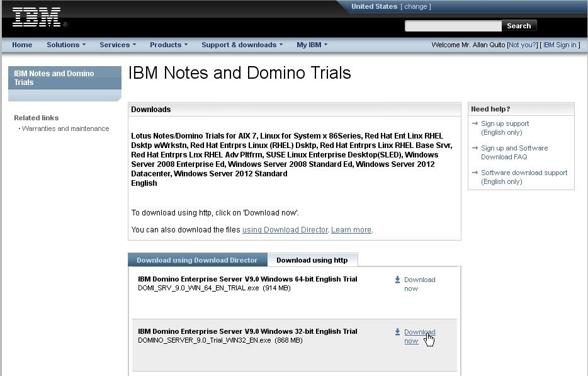Open the using Download Director link
This screenshot has width=588, height=376.
pyautogui.click(x=285, y=230)
